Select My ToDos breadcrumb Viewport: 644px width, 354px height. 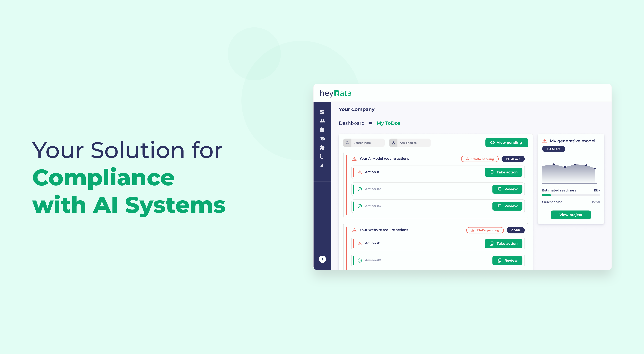click(x=388, y=123)
